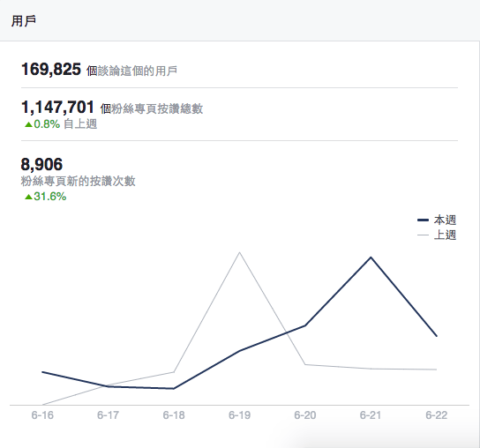The height and width of the screenshot is (448, 480).
Task: Select the 本週 legend label
Action: click(445, 220)
